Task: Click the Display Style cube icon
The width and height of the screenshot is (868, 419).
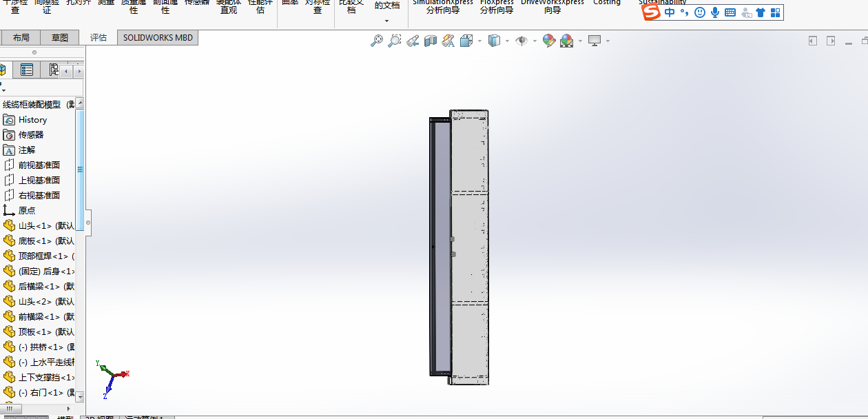Action: (x=494, y=41)
